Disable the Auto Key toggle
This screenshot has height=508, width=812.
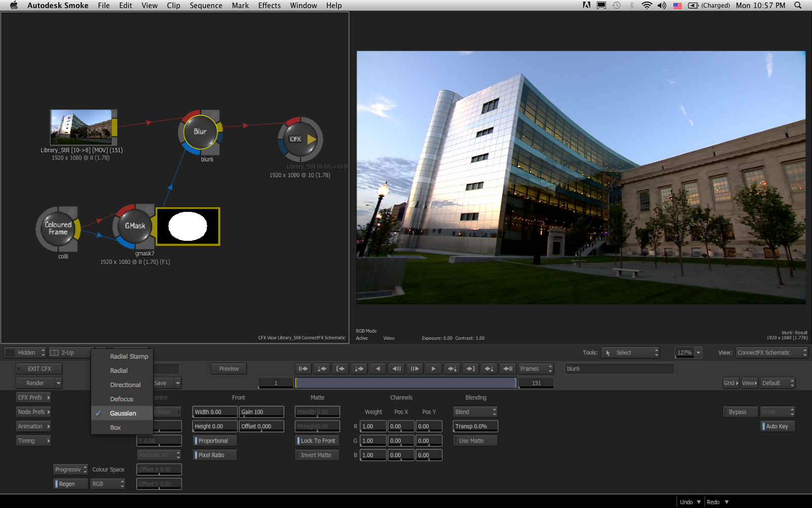point(777,426)
